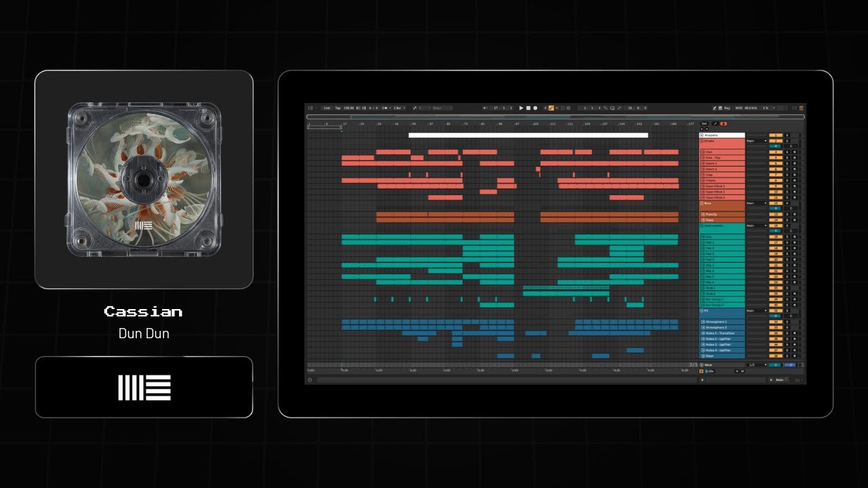Solo the Atmosphere 1 track
The image size is (868, 488).
pyautogui.click(x=787, y=322)
